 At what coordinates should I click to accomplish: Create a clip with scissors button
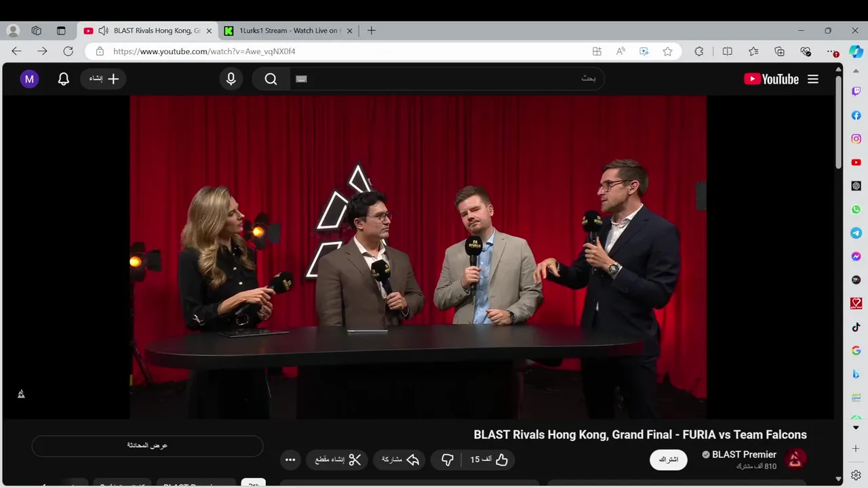point(337,460)
